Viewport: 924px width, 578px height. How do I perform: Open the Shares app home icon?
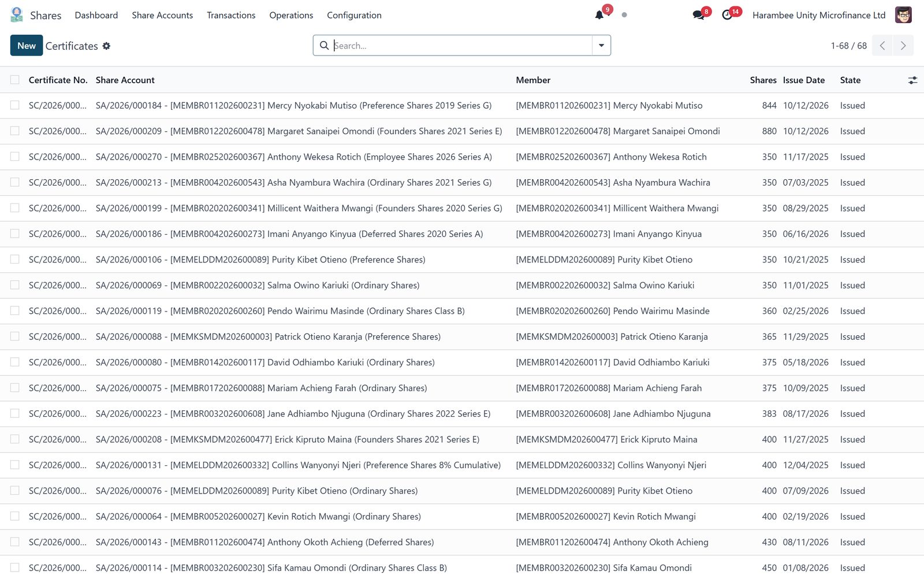click(17, 15)
